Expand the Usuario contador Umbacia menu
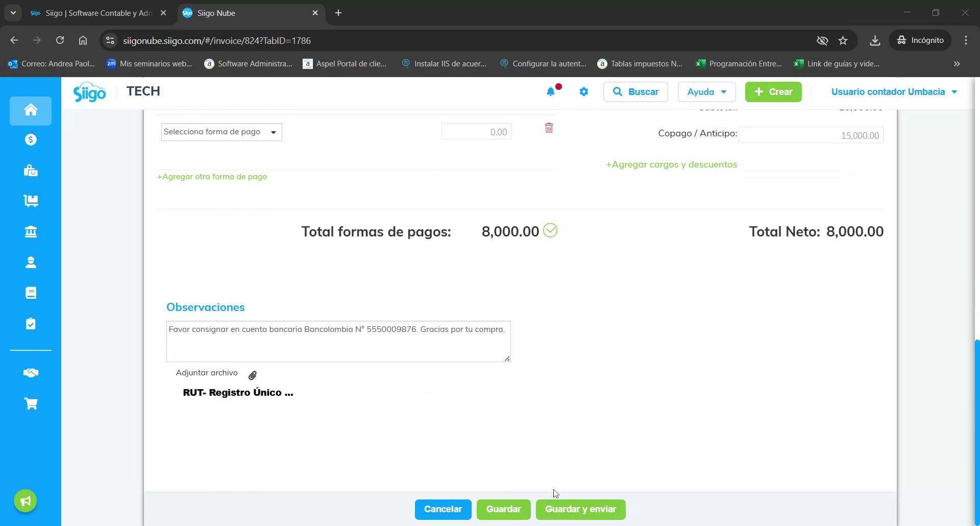The width and height of the screenshot is (980, 526). (x=894, y=92)
